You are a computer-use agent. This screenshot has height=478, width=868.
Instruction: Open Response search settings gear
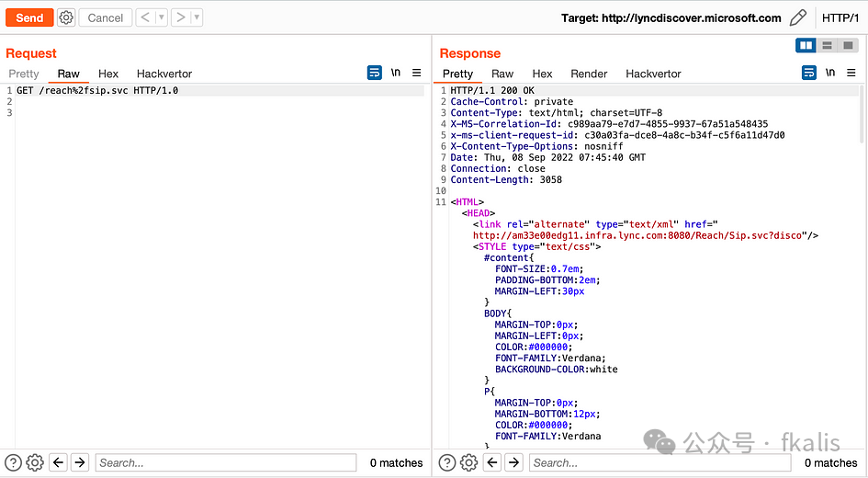tap(468, 462)
